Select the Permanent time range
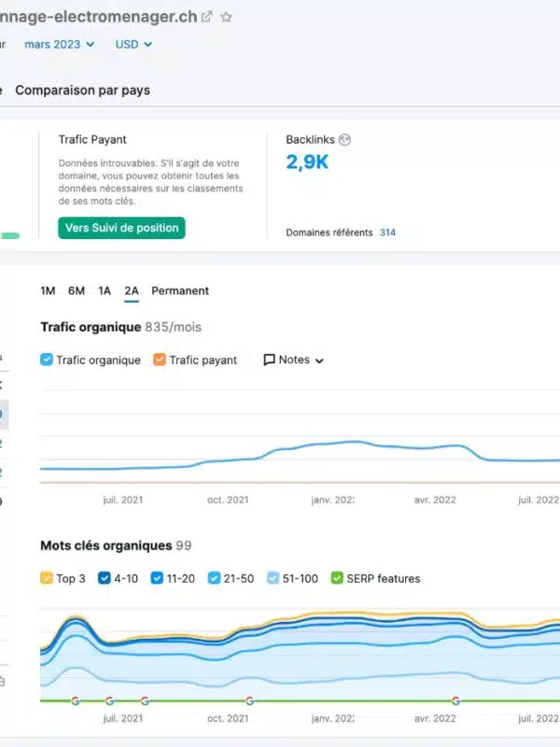 pyautogui.click(x=180, y=290)
